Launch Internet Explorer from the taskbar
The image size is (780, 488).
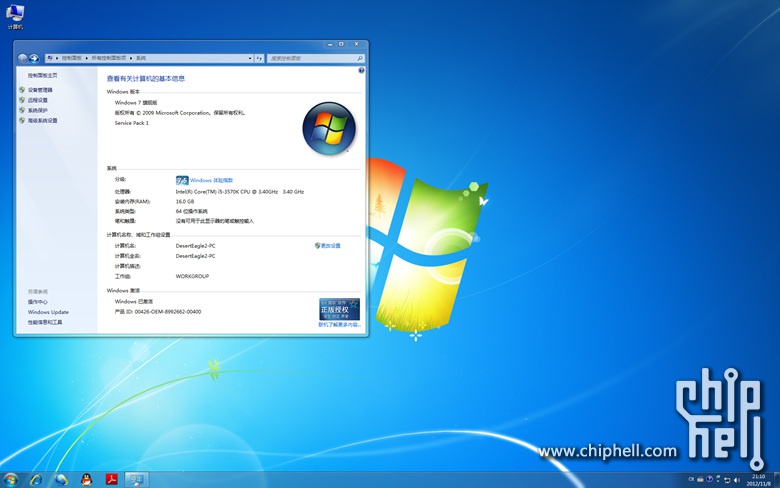click(x=36, y=480)
